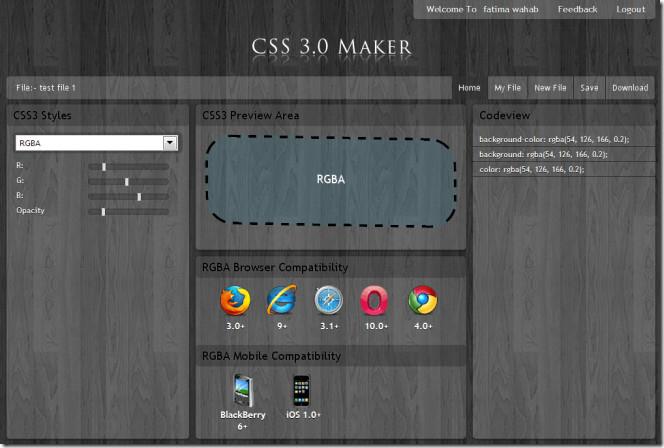Viewport: 664px width, 448px height.
Task: Click the Opacity slider handle
Action: [104, 211]
